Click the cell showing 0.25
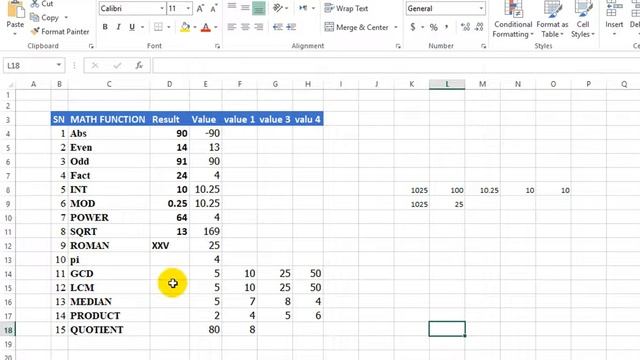Image resolution: width=640 pixels, height=360 pixels. [x=169, y=204]
